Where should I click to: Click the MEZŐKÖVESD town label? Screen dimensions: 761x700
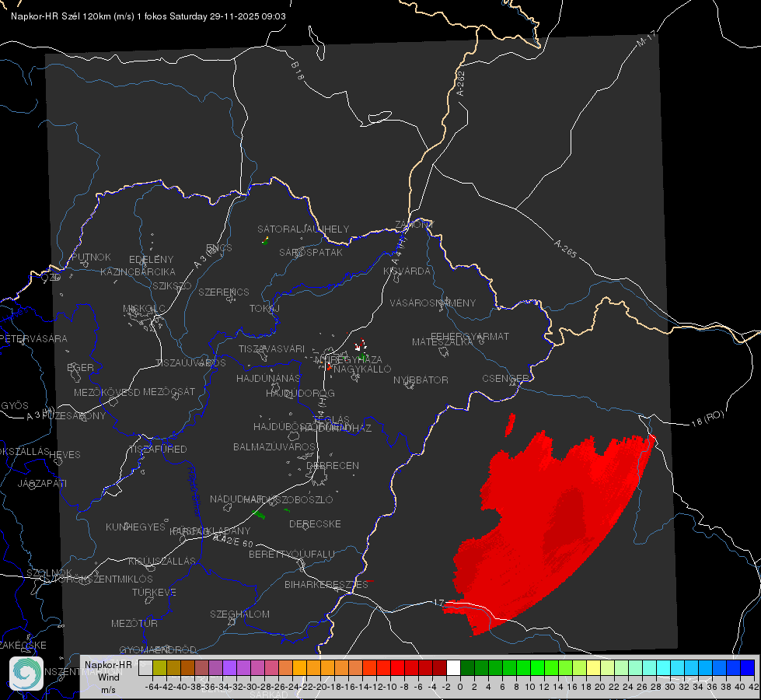click(107, 392)
